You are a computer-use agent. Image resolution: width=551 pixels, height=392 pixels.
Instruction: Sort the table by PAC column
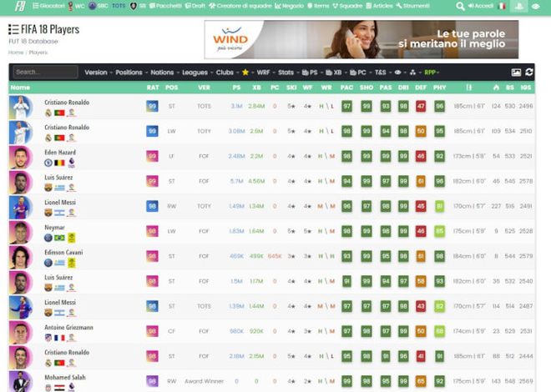346,88
